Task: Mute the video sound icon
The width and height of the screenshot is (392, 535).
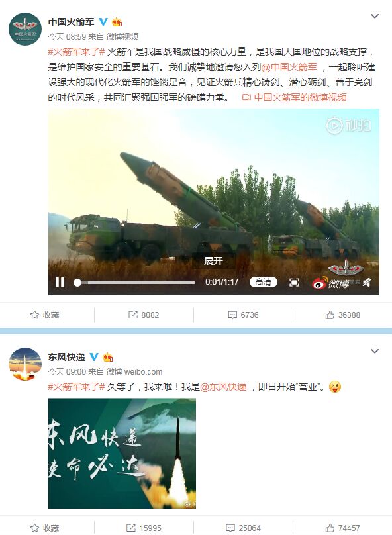Action: (367, 282)
